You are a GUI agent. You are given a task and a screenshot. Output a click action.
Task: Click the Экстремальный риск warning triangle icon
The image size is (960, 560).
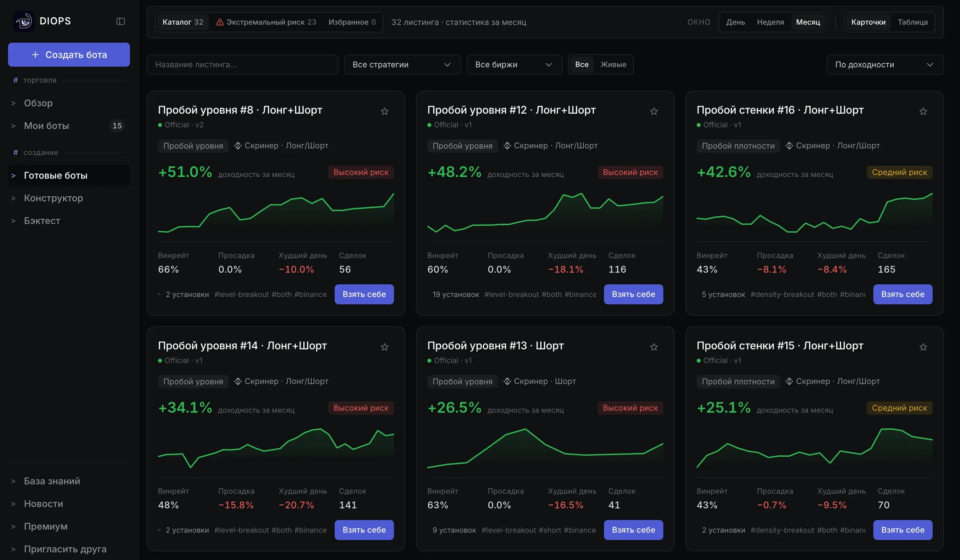point(220,22)
